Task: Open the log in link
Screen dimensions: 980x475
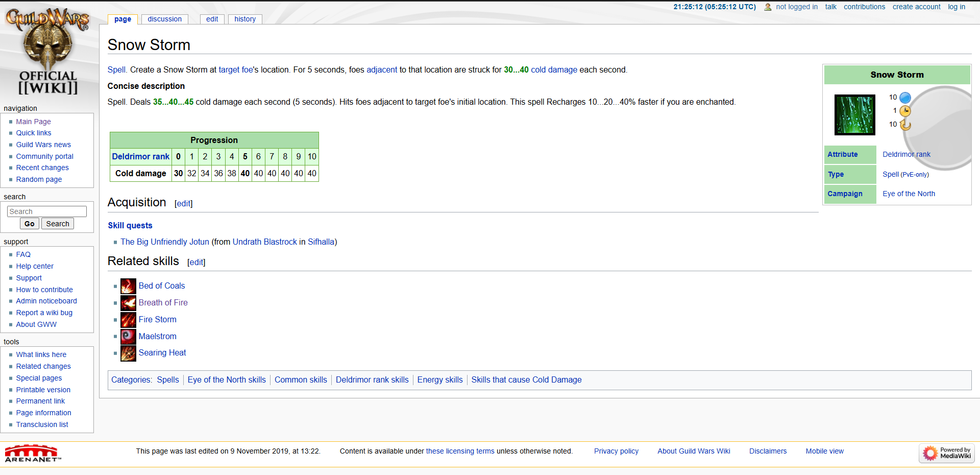Action: (957, 7)
